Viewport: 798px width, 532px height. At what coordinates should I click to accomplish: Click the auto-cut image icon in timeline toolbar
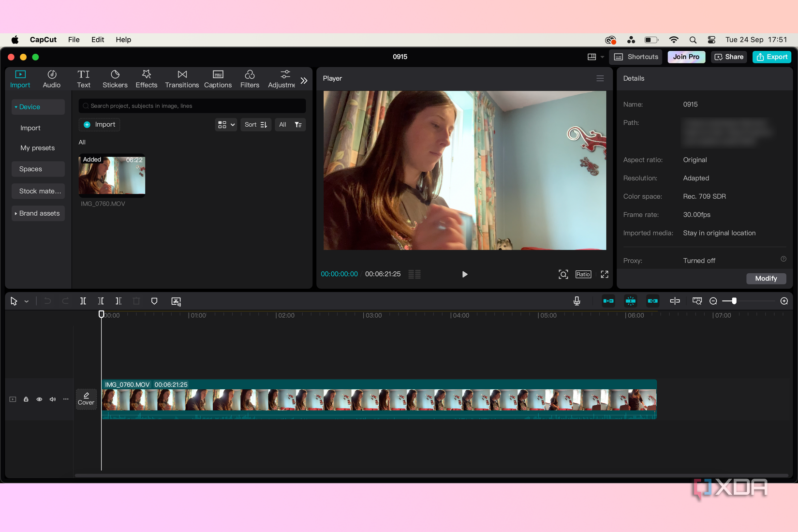point(176,301)
